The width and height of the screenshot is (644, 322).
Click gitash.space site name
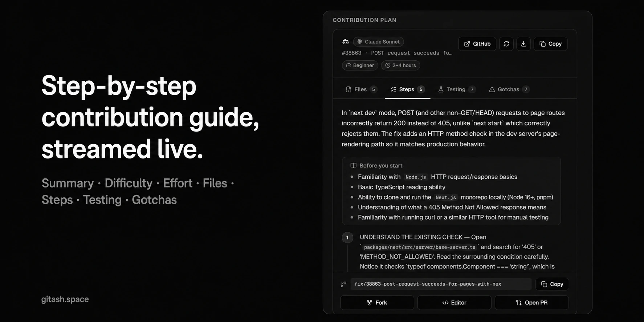point(65,299)
